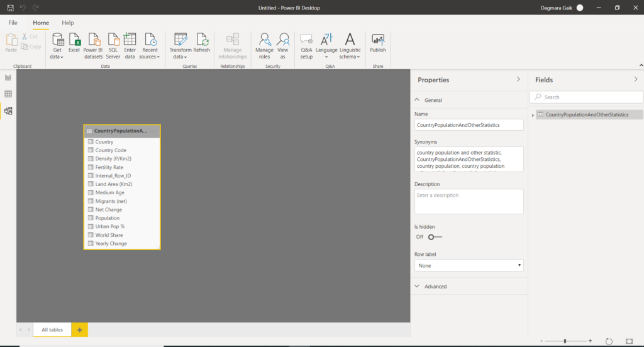
Task: Click Copy in the Clipboard group
Action: click(31, 47)
